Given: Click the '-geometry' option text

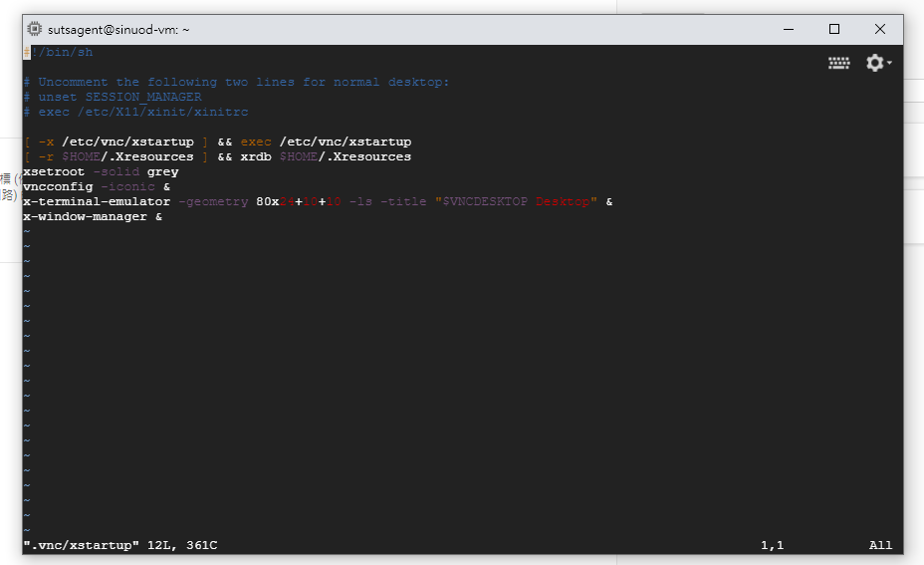Looking at the screenshot, I should (213, 201).
